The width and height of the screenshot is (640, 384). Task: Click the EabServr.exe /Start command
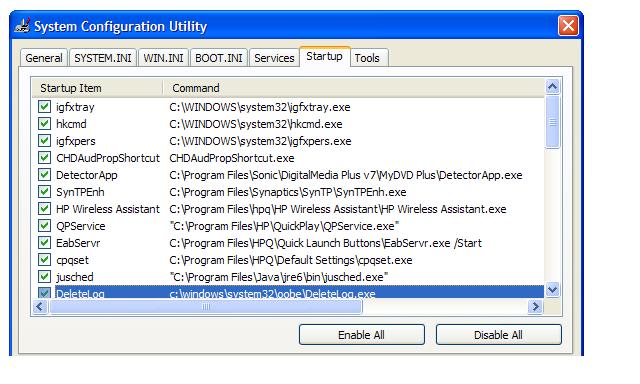pyautogui.click(x=325, y=243)
